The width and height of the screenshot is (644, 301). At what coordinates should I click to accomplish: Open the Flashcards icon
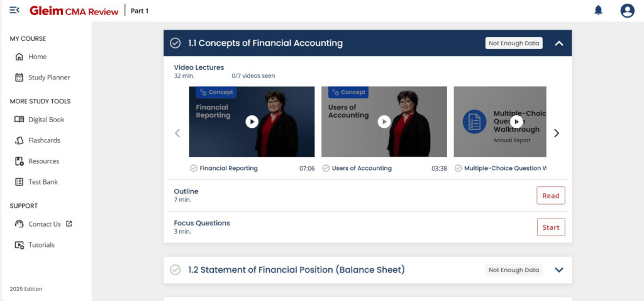tap(19, 140)
